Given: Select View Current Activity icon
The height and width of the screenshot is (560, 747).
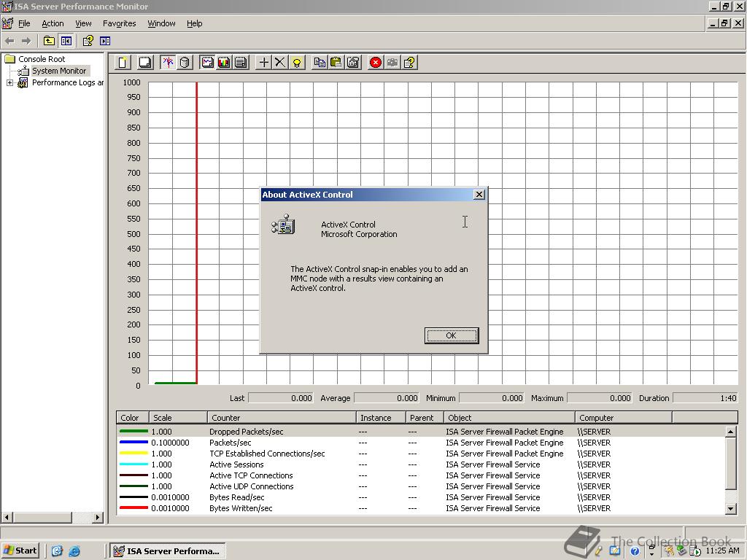Looking at the screenshot, I should tap(168, 63).
